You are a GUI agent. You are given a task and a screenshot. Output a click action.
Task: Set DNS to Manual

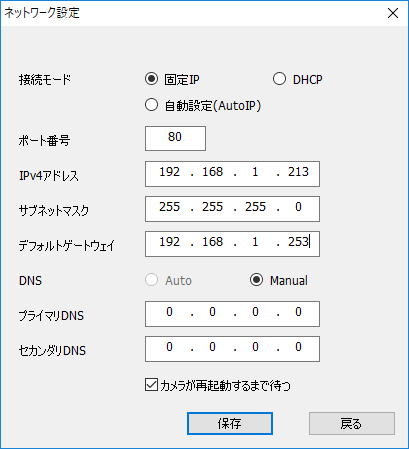pos(256,280)
